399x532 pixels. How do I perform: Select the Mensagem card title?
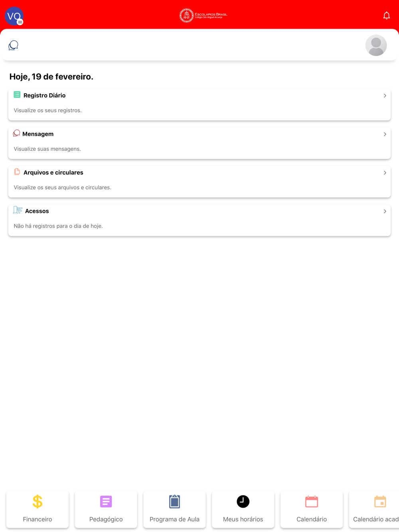tap(38, 134)
